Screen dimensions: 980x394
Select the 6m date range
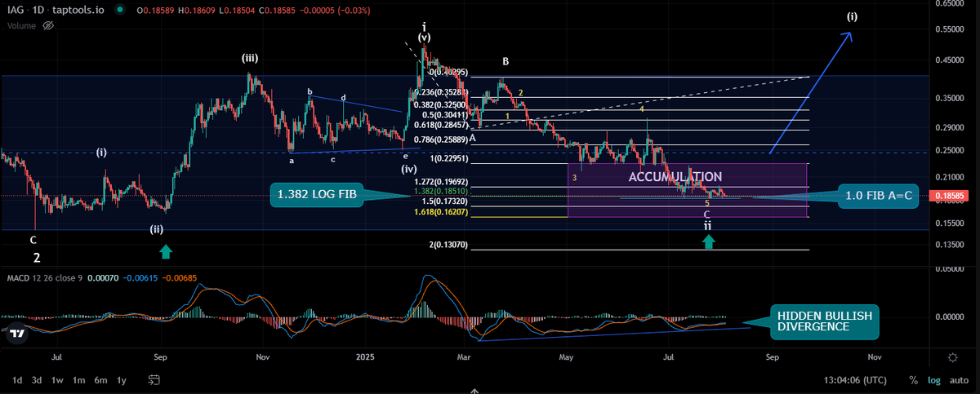100,380
